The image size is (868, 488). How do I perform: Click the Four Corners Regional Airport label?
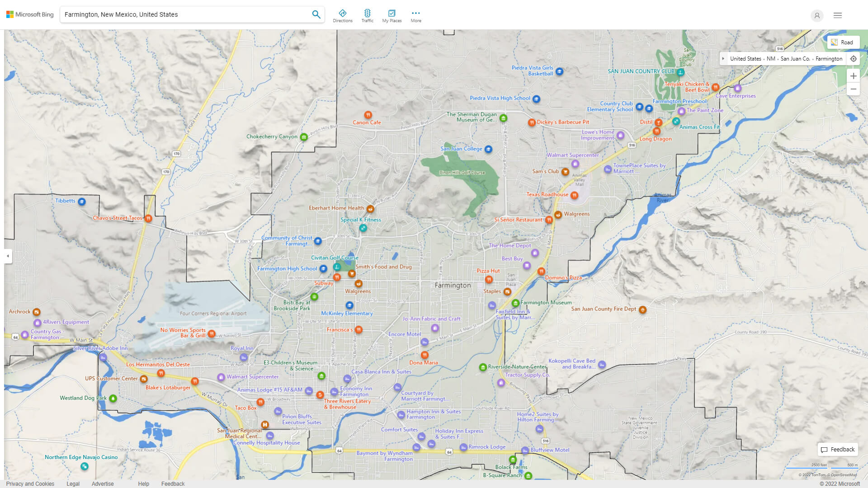213,313
